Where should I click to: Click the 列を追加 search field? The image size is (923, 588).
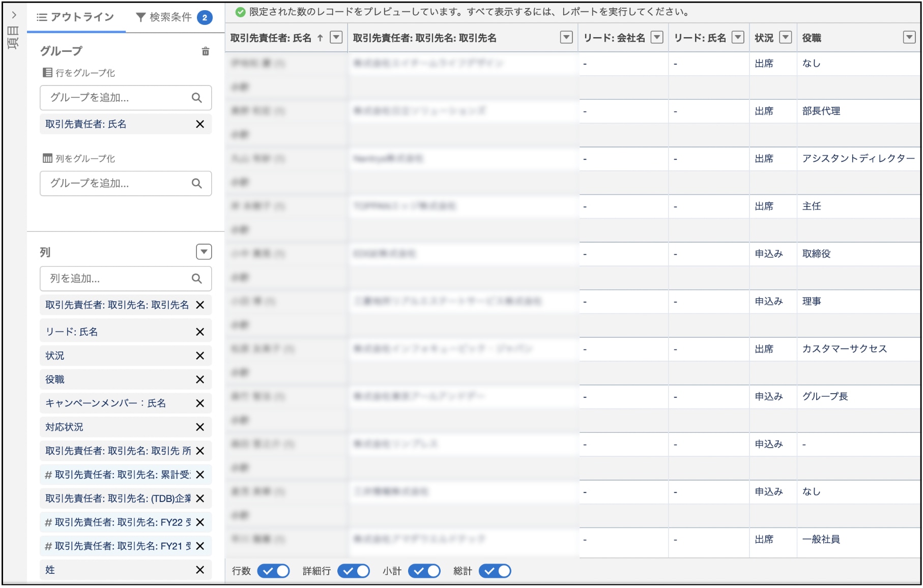point(126,278)
